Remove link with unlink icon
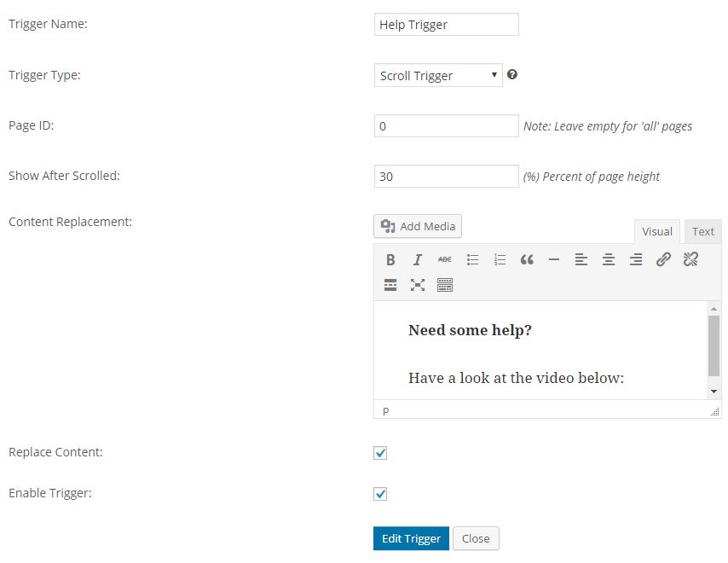Viewport: 728px width, 563px height. coord(690,260)
